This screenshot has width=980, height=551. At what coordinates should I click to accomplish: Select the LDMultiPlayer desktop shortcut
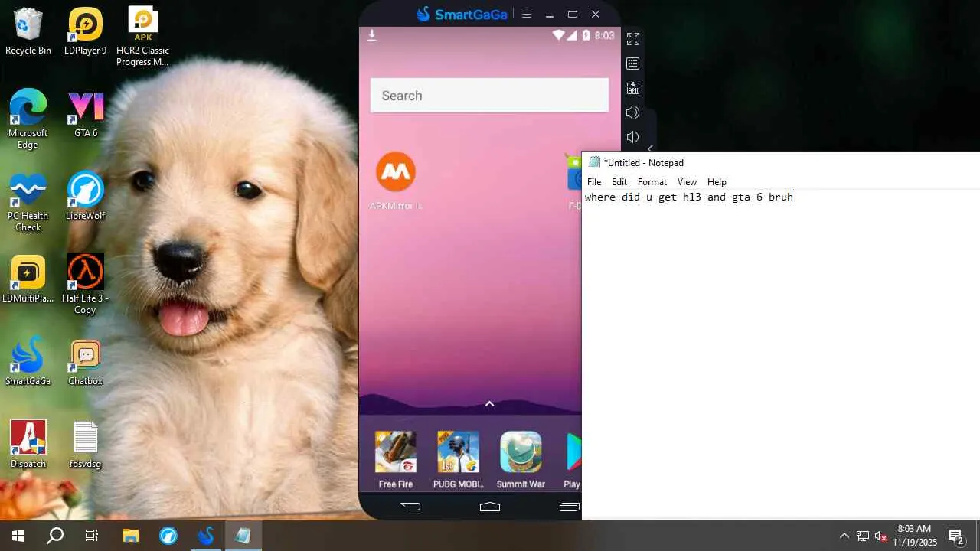pos(28,279)
